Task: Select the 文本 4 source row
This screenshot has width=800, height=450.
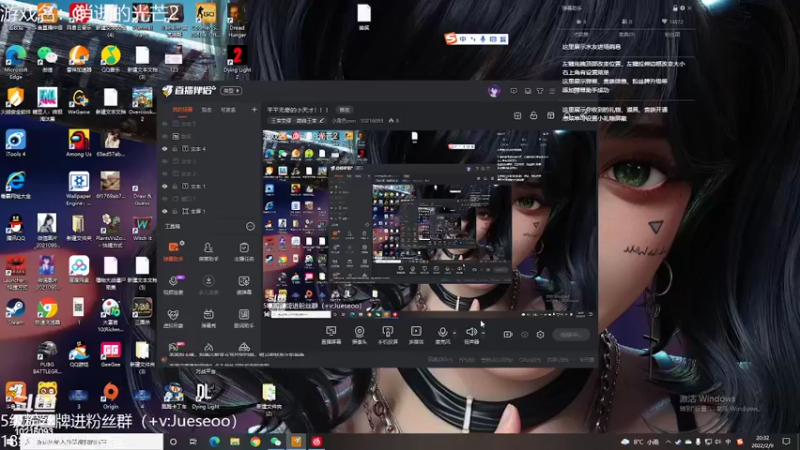Action: click(210, 149)
